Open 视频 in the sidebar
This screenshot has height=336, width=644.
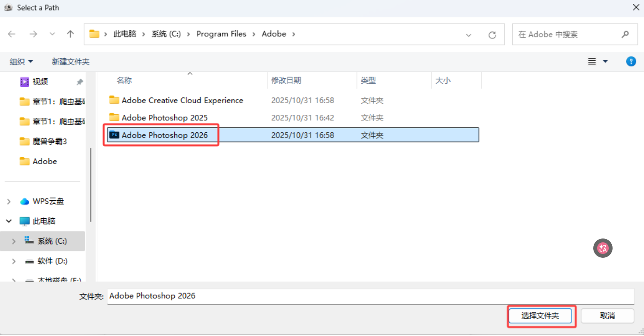pos(40,82)
